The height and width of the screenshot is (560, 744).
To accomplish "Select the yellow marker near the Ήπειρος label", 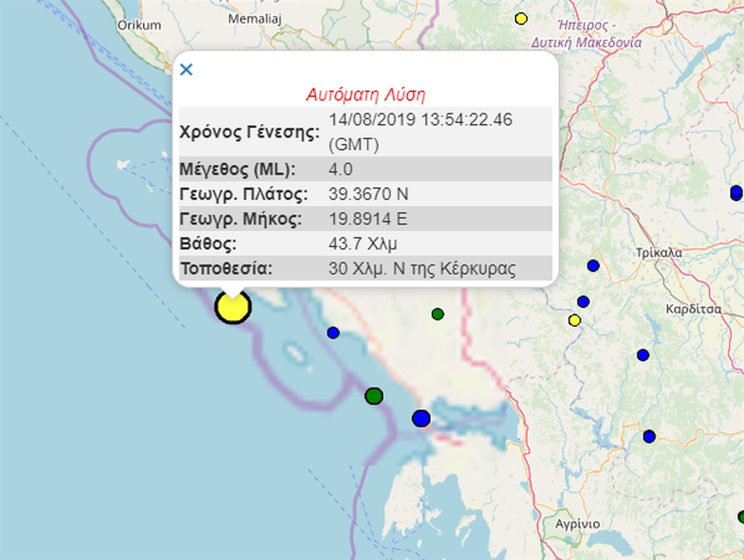I will coord(522,18).
